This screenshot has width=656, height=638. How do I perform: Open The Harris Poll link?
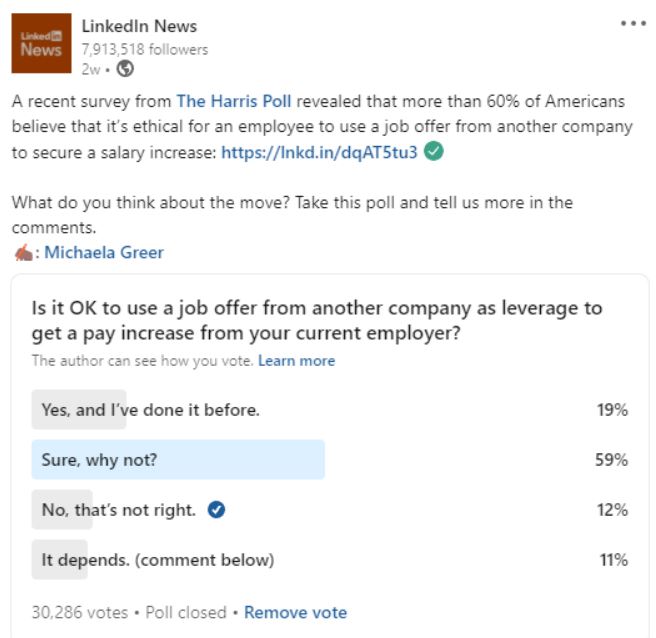233,101
